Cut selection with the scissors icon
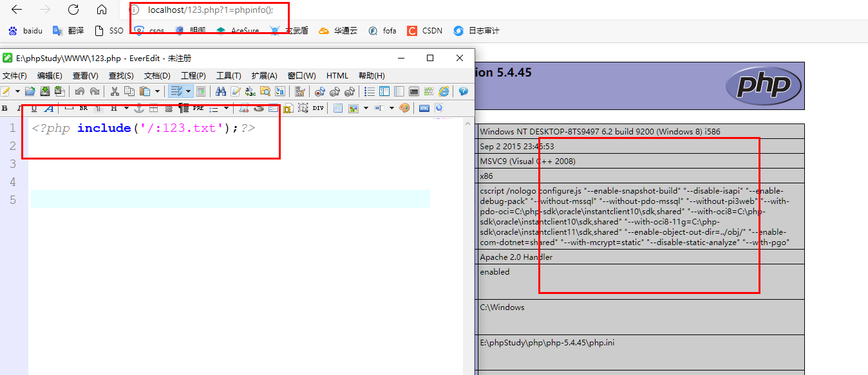The image size is (868, 375). tap(115, 91)
